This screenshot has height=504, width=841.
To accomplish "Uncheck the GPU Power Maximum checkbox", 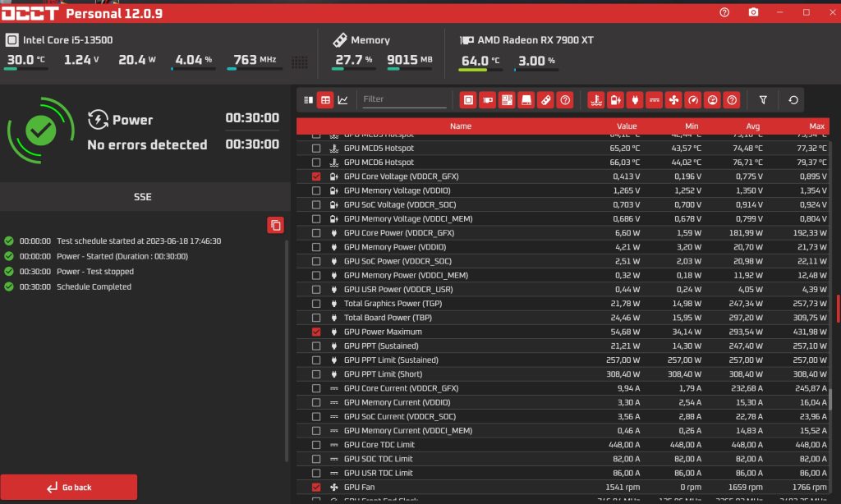I will (316, 332).
